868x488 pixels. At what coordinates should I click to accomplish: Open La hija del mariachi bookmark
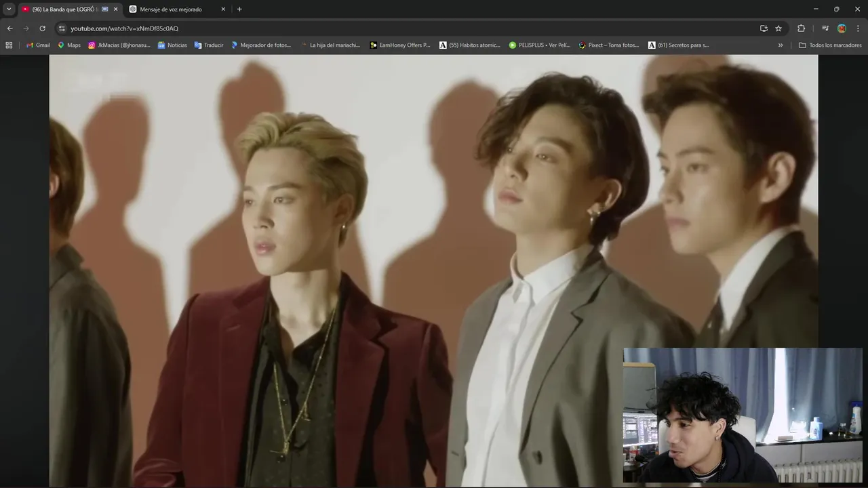[x=330, y=45]
